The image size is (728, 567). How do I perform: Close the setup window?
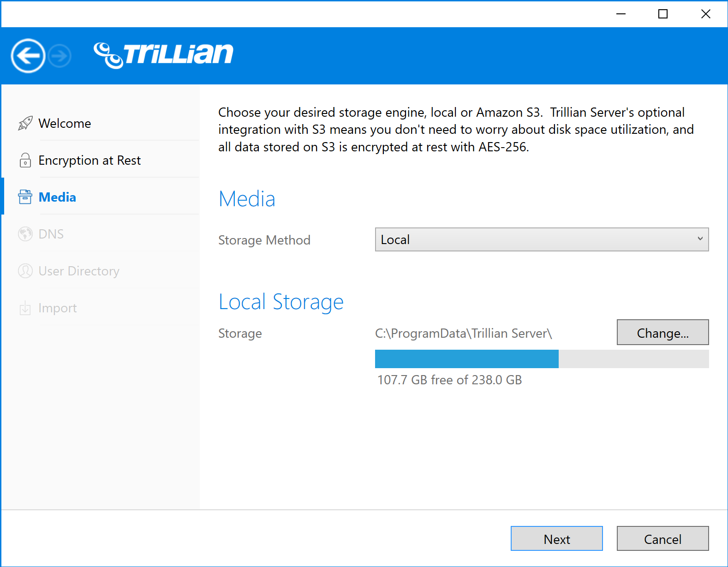pos(705,14)
